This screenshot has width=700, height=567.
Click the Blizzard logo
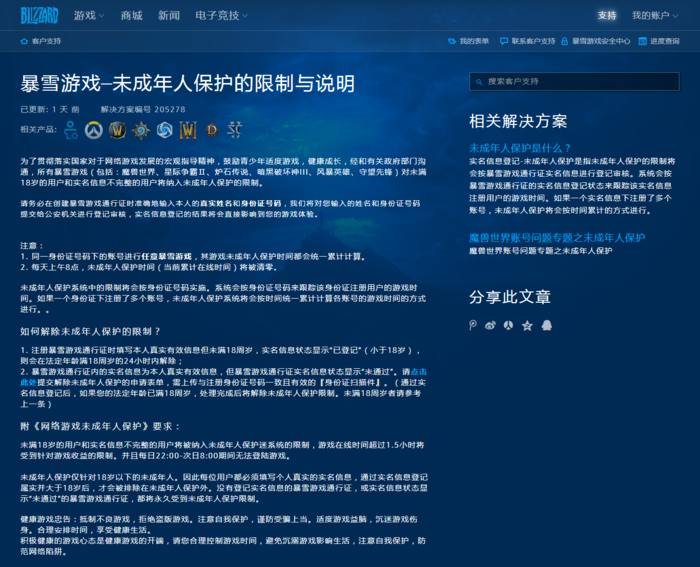coord(39,16)
